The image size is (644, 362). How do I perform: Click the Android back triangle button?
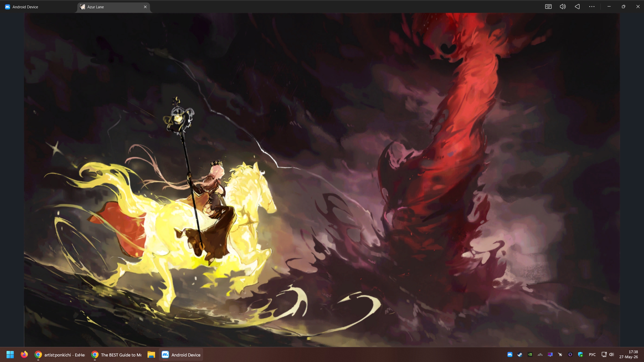(577, 7)
